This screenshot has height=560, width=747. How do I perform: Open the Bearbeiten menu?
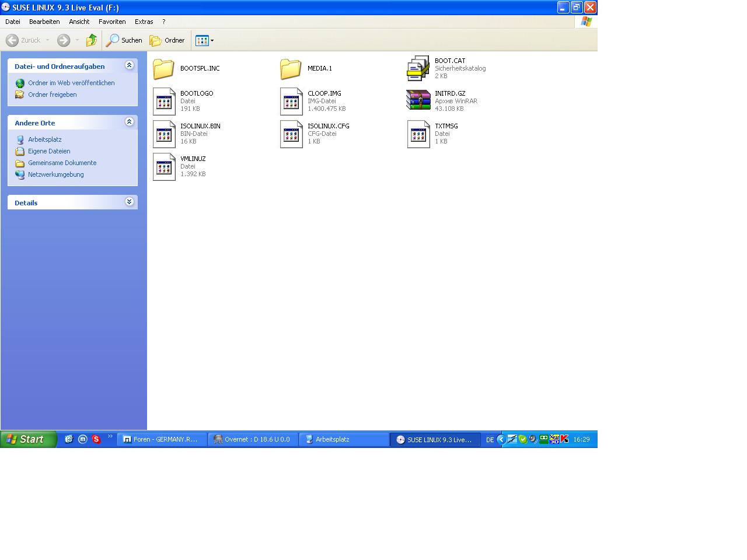pos(44,22)
